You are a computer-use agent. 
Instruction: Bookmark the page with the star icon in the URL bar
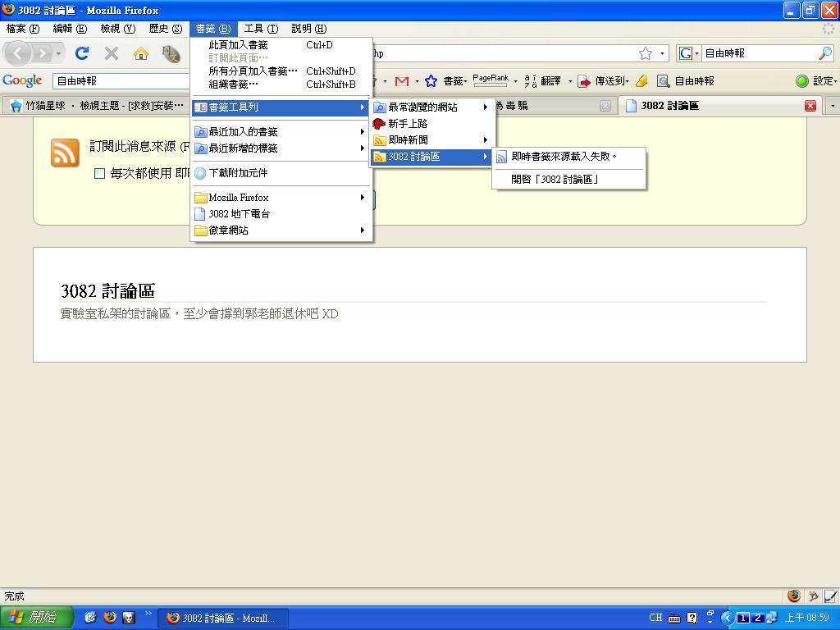[x=646, y=53]
